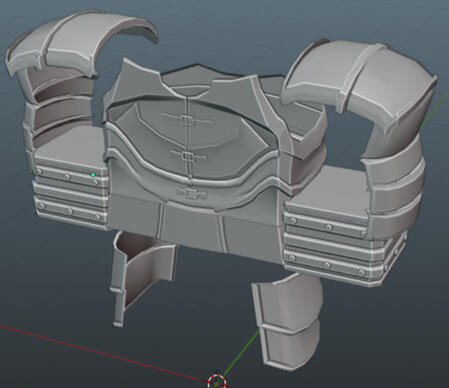Select the lowest buckle at the chest plate's bottom
The height and width of the screenshot is (388, 449).
(191, 194)
